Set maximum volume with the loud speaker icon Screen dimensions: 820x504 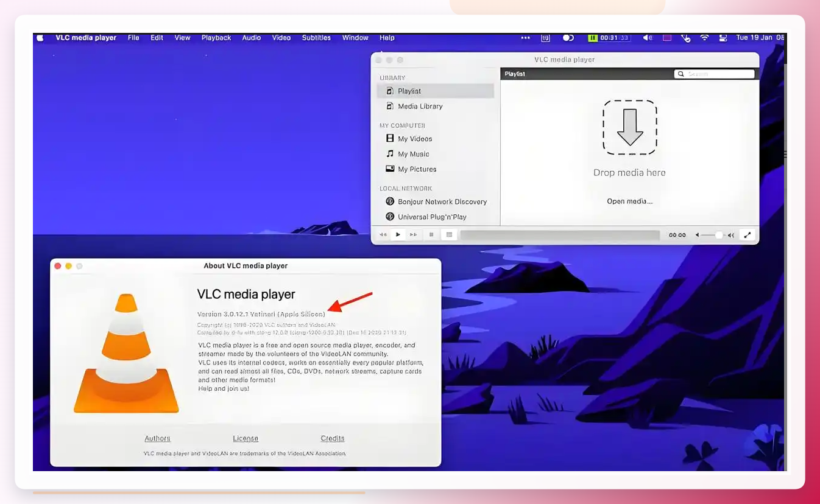[x=731, y=235]
